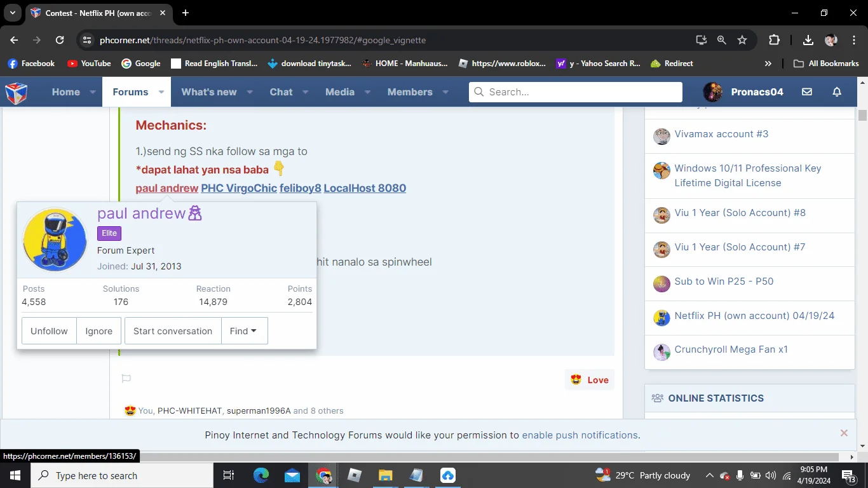Click PHC-WHITEHAT in reactions list

pos(190,411)
